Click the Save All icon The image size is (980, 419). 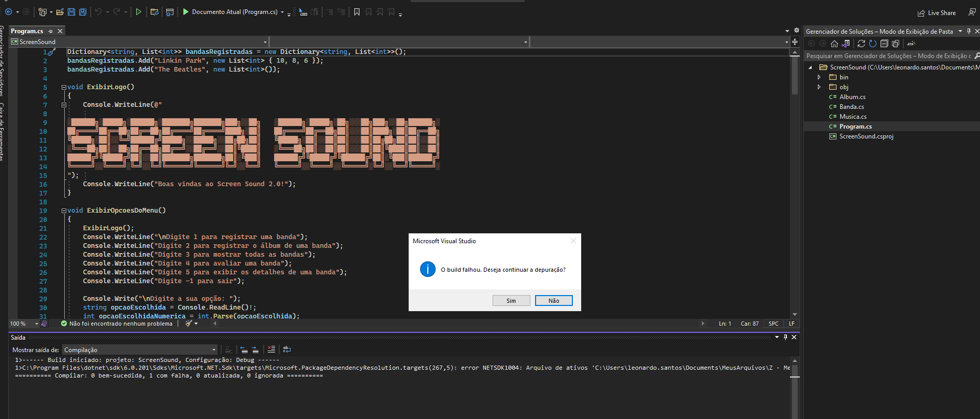(x=82, y=12)
